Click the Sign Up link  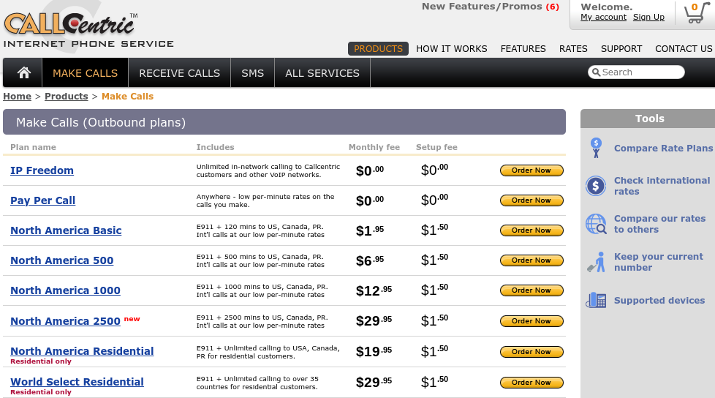pyautogui.click(x=648, y=17)
